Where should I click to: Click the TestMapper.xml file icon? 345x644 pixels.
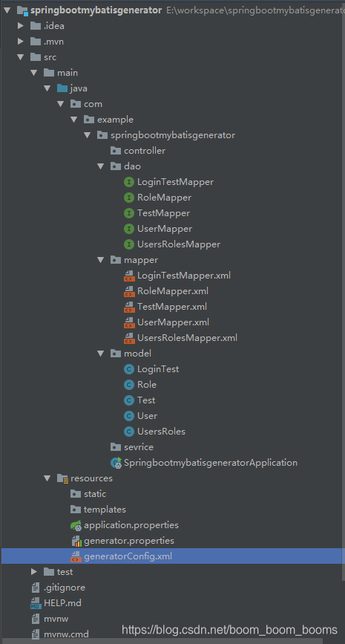(x=129, y=307)
